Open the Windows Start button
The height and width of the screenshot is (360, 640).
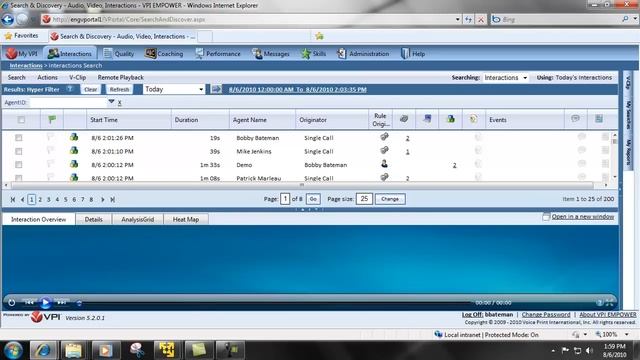pos(13,350)
